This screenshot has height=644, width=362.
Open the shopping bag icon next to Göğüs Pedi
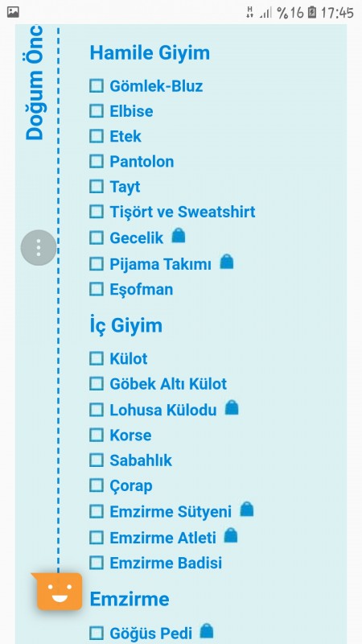(x=207, y=631)
